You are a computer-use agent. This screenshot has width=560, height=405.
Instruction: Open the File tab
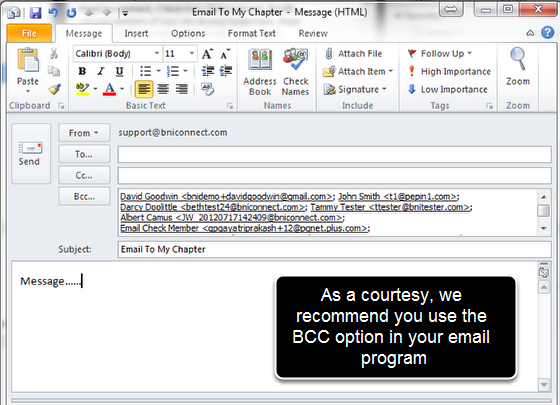pos(29,34)
